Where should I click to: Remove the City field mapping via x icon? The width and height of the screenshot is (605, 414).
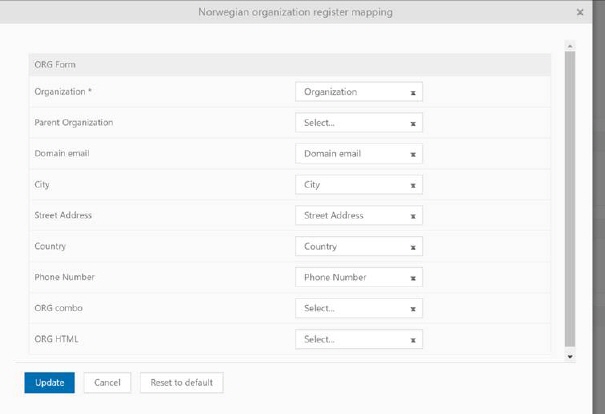tap(413, 185)
